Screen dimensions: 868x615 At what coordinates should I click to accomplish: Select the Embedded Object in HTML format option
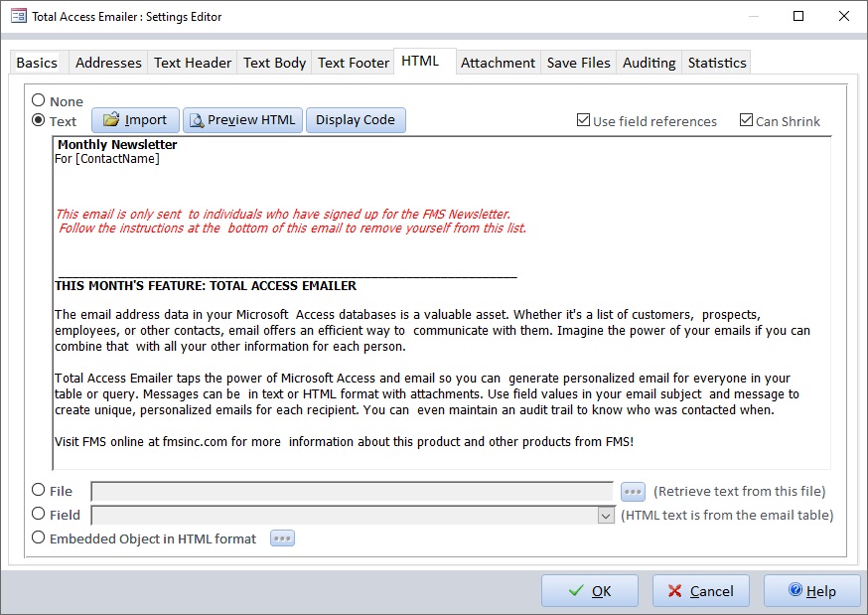pos(39,538)
